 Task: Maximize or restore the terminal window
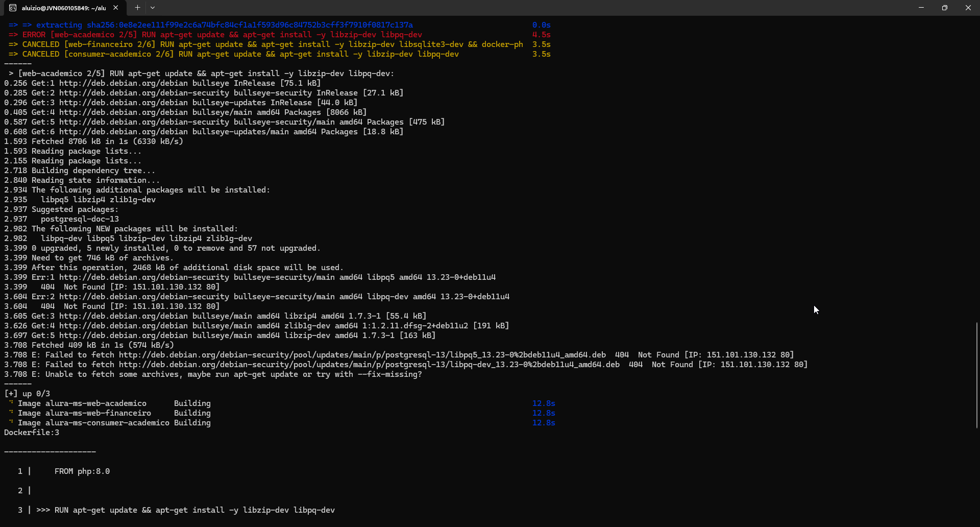point(945,8)
